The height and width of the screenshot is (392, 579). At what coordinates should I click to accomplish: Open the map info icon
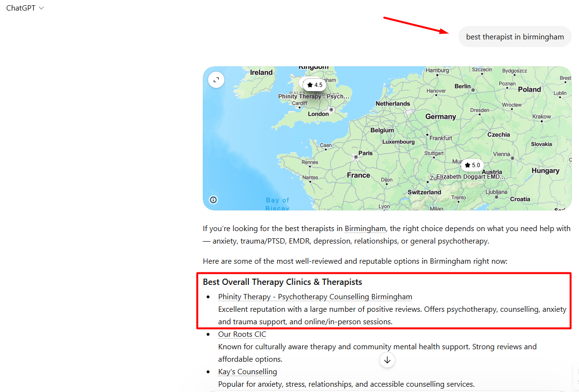213,200
